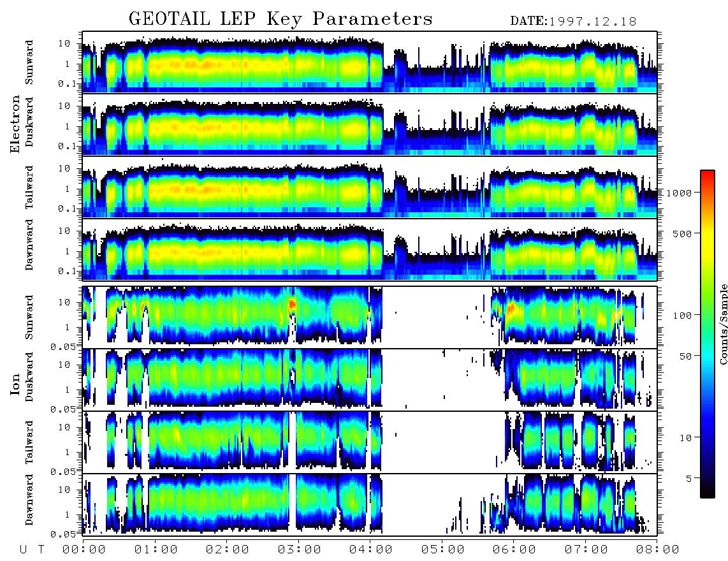The height and width of the screenshot is (561, 728).
Task: Click inside the Electron Sunward spectrogram panel
Action: [x=370, y=62]
